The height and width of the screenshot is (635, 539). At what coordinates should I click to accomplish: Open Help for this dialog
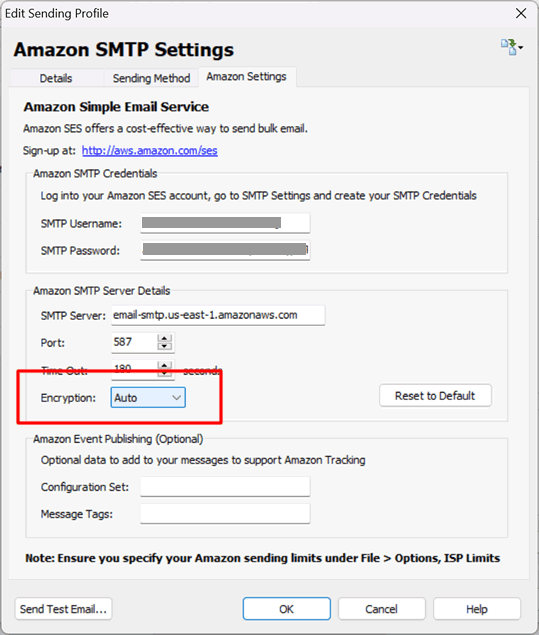click(477, 609)
